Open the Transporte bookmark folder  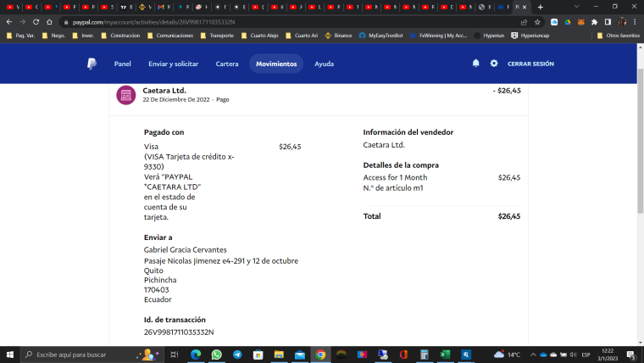pos(217,36)
